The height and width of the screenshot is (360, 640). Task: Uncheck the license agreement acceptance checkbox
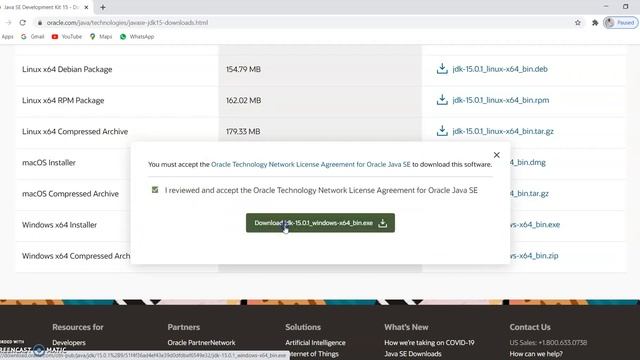tap(155, 189)
